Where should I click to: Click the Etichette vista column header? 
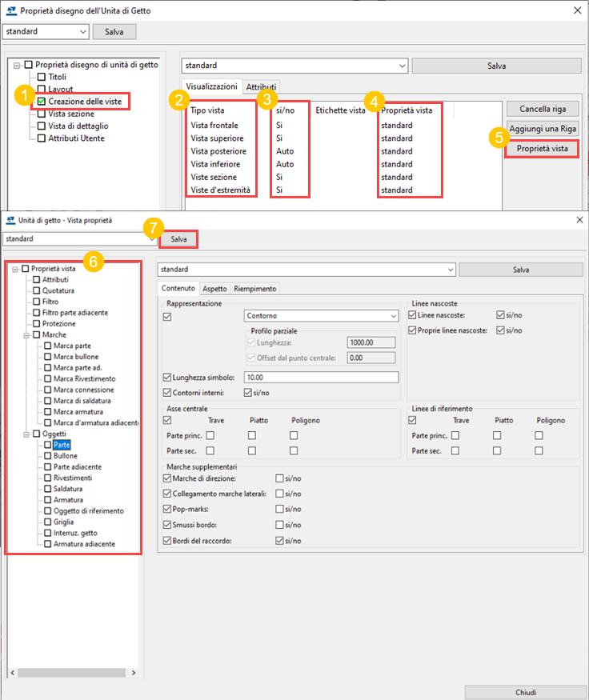click(340, 110)
